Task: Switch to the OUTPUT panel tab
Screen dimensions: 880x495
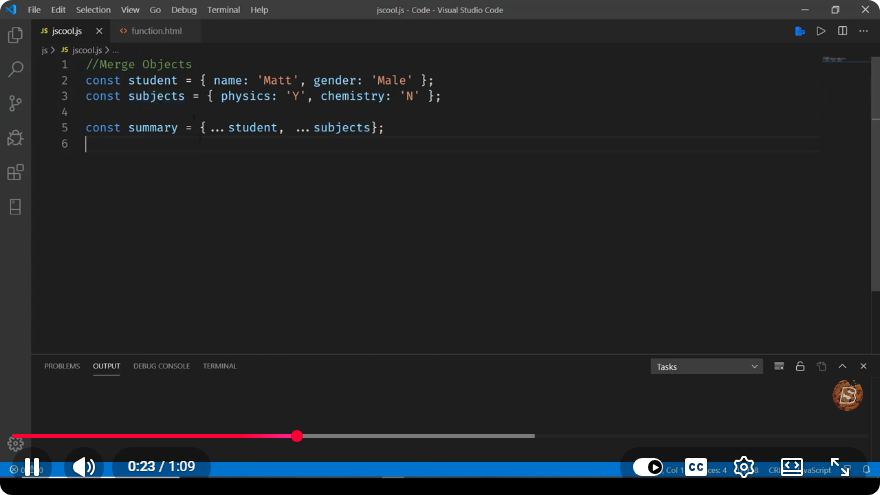Action: tap(106, 366)
